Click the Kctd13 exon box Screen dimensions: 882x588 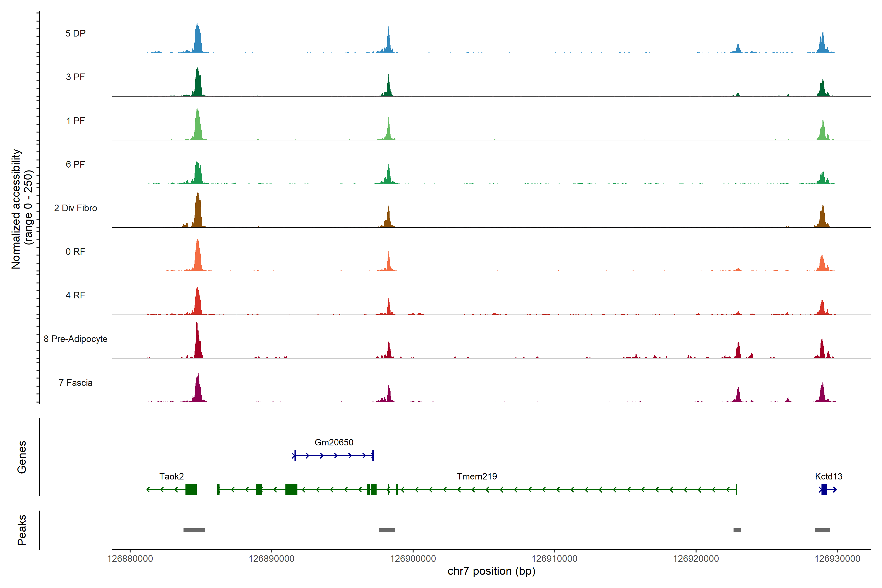824,489
